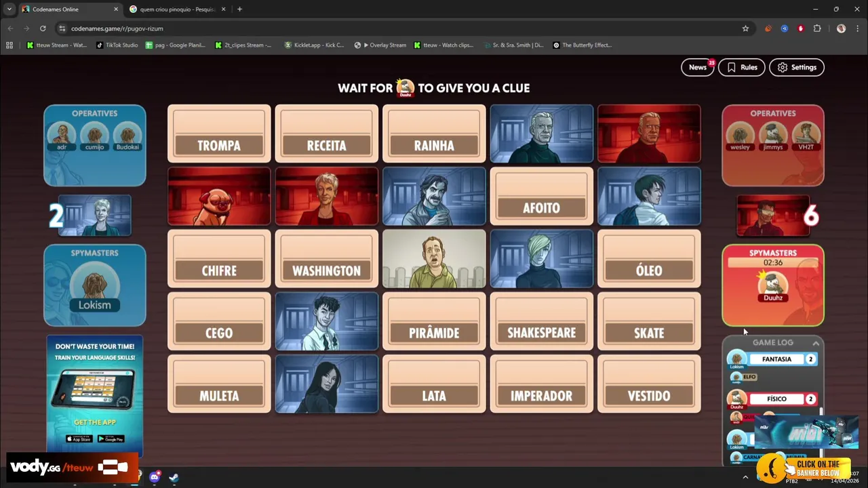Choose the RAINHA card
Image resolution: width=868 pixels, height=488 pixels.
[x=434, y=134]
